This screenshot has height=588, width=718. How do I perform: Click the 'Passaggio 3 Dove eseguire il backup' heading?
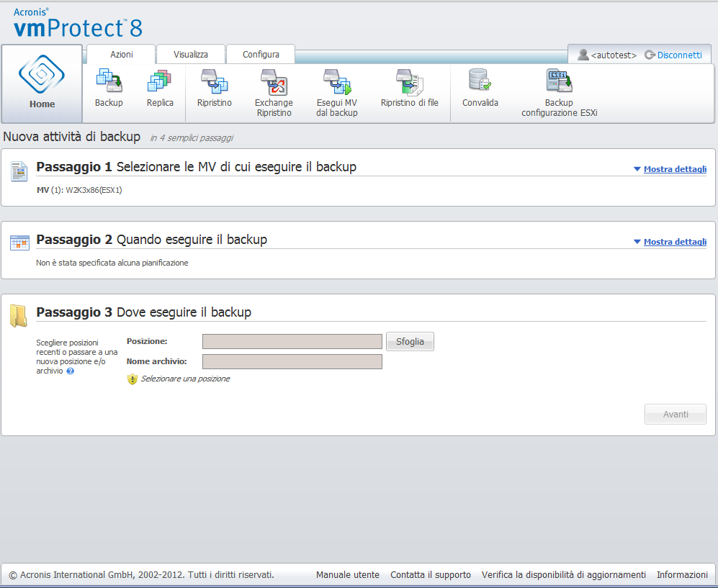point(144,312)
